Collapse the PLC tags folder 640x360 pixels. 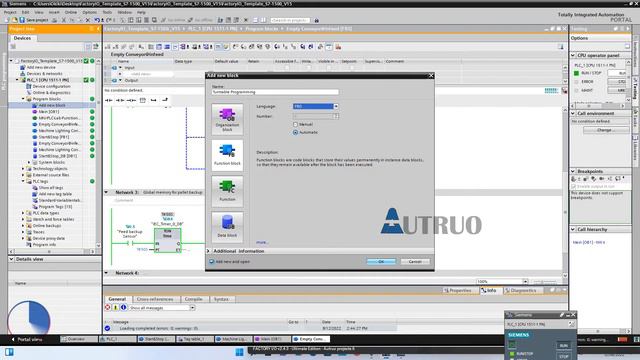[23, 181]
